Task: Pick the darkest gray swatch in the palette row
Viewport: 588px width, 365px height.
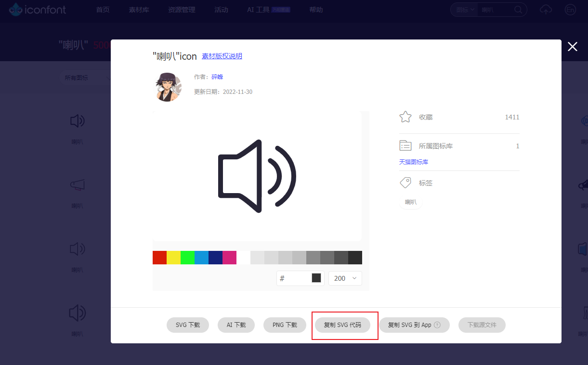Action: (x=355, y=258)
